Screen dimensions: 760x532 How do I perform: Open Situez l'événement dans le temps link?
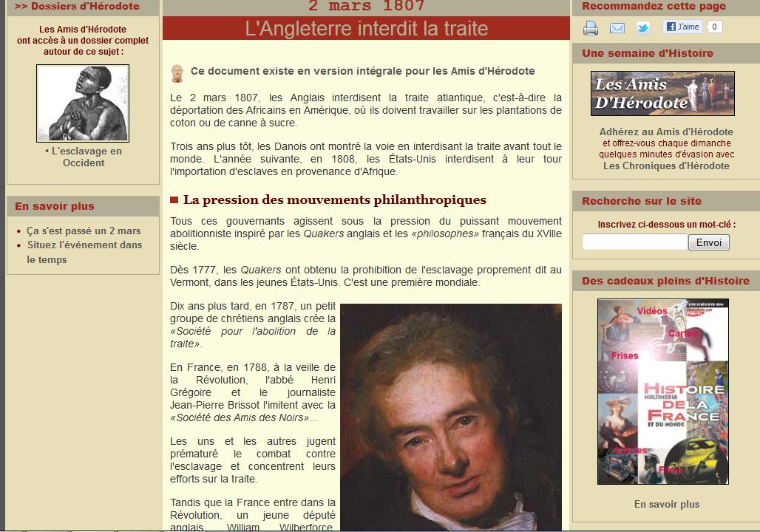[84, 252]
